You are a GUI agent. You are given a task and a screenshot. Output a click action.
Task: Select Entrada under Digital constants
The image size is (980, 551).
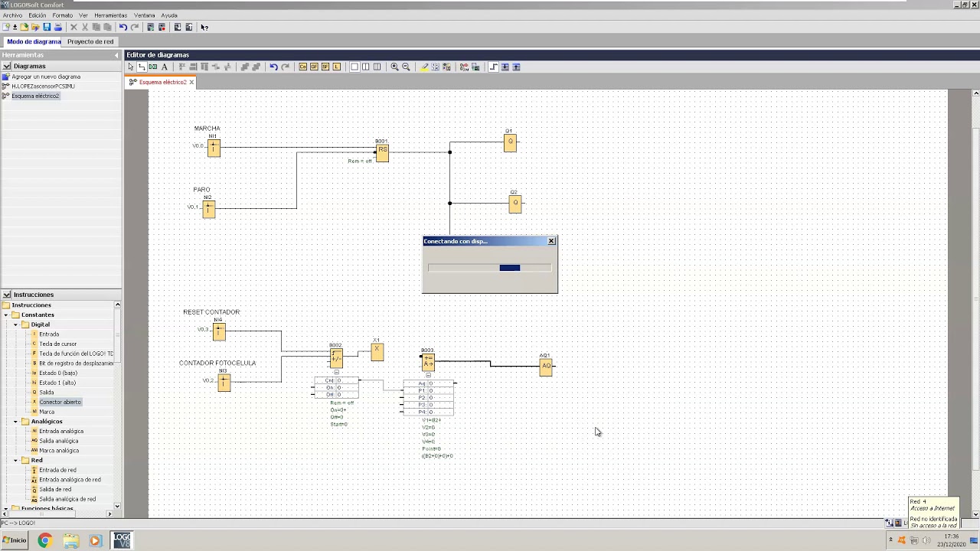(x=49, y=334)
